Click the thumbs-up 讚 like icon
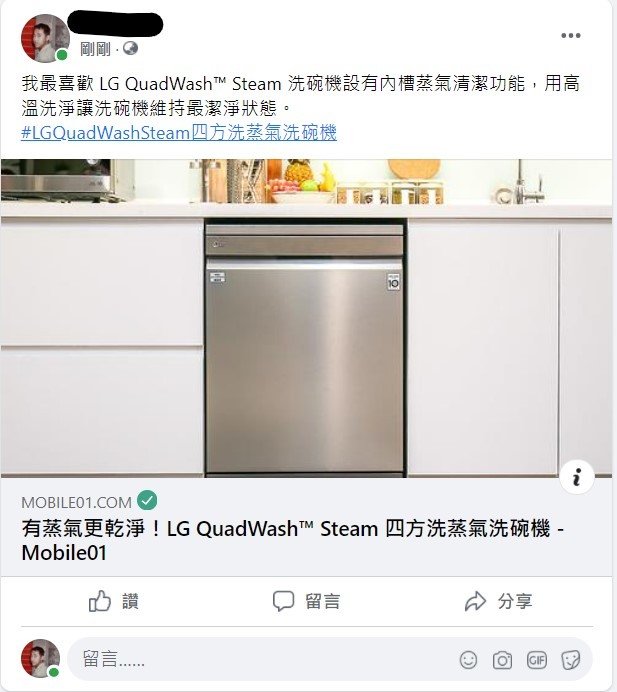The image size is (617, 692). [99, 601]
